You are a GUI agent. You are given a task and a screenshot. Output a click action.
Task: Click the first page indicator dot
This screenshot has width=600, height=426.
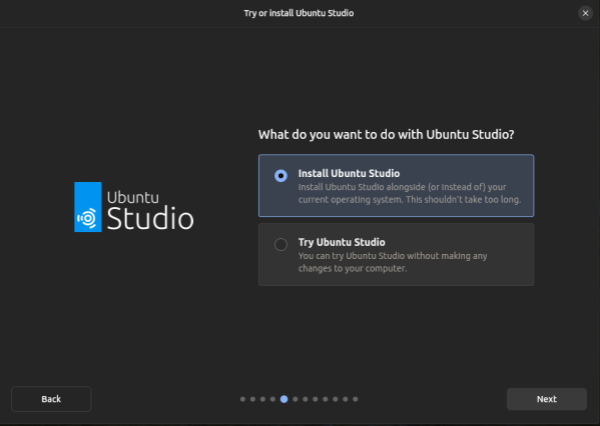pos(242,399)
